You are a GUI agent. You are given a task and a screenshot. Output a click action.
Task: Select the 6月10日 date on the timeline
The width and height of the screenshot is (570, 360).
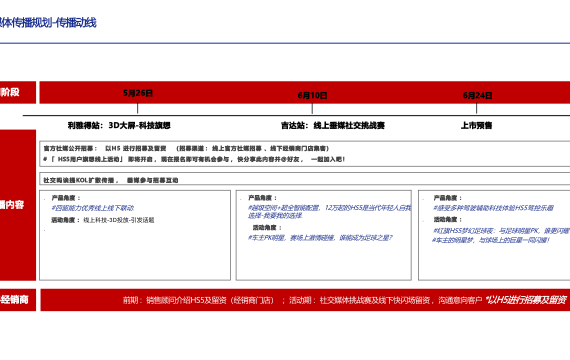click(312, 95)
